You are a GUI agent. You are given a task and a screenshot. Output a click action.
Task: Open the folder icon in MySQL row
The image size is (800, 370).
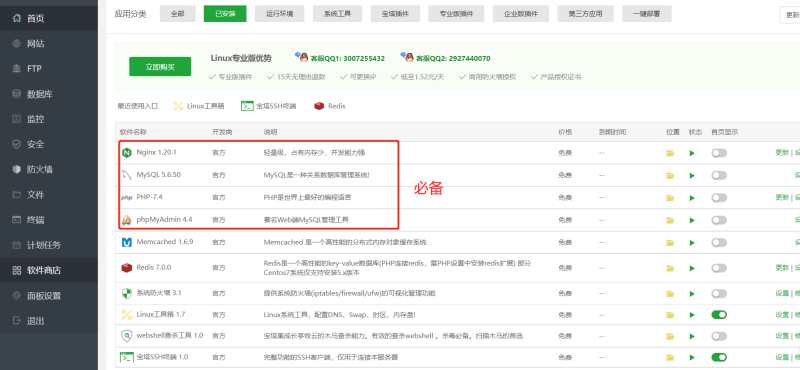coord(670,176)
